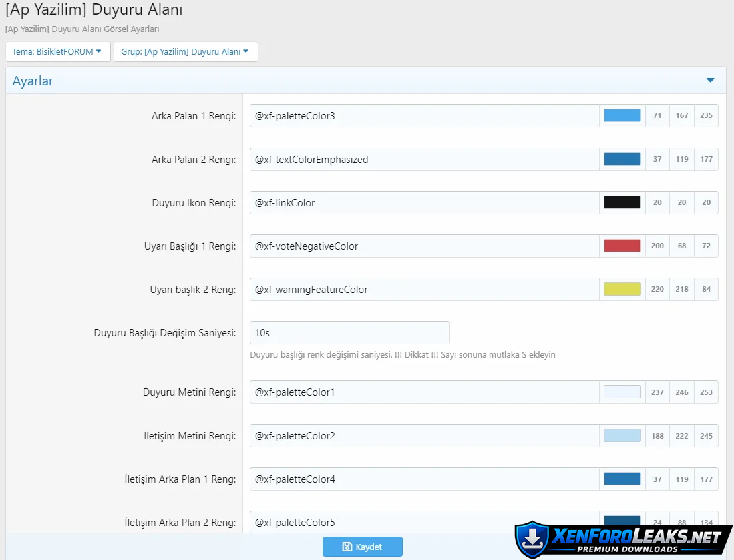Open the Arka Palan 2 Rengi blue swatch

coord(622,159)
